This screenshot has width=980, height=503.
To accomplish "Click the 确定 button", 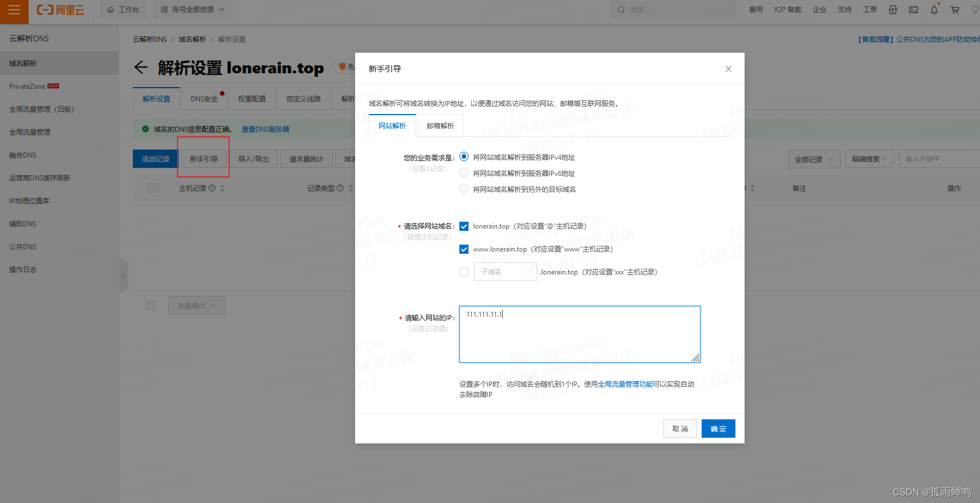I will (x=718, y=429).
